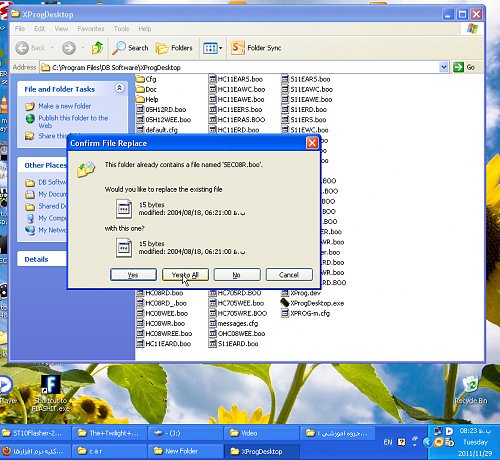This screenshot has width=500, height=460.
Task: Click Make a new folder link
Action: pyautogui.click(x=65, y=106)
